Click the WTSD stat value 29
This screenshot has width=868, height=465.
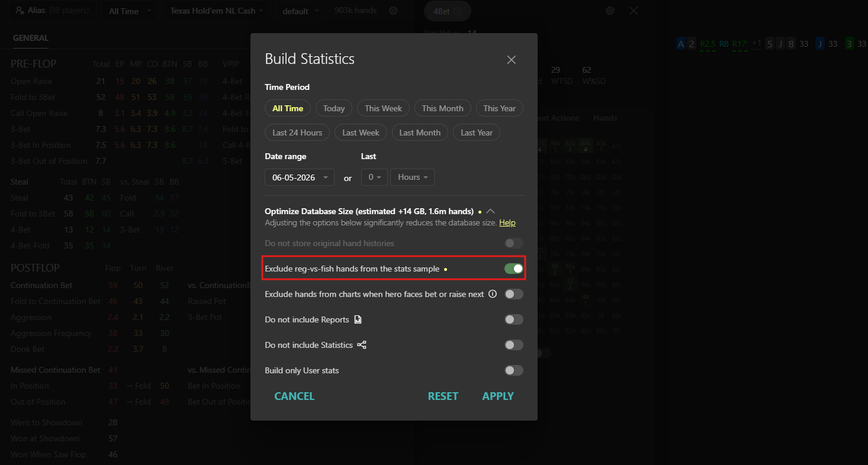pyautogui.click(x=555, y=70)
